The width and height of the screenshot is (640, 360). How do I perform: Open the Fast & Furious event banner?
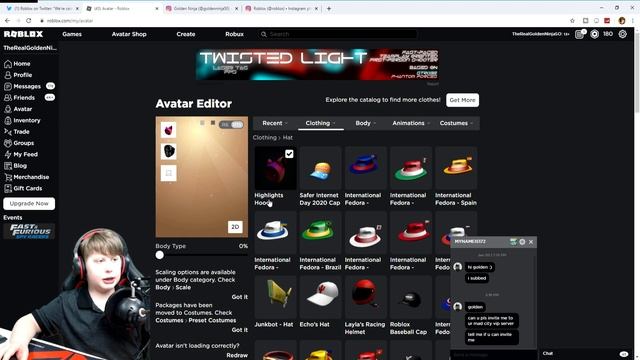pyautogui.click(x=29, y=231)
